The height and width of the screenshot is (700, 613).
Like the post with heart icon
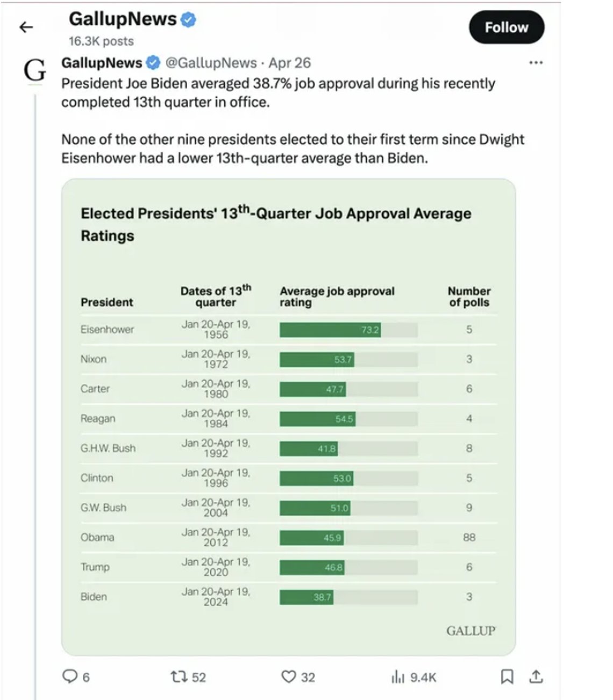[289, 676]
